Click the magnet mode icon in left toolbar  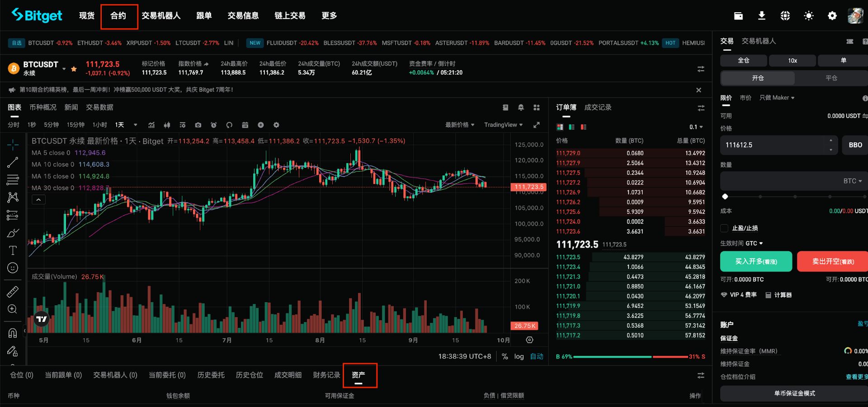[13, 333]
